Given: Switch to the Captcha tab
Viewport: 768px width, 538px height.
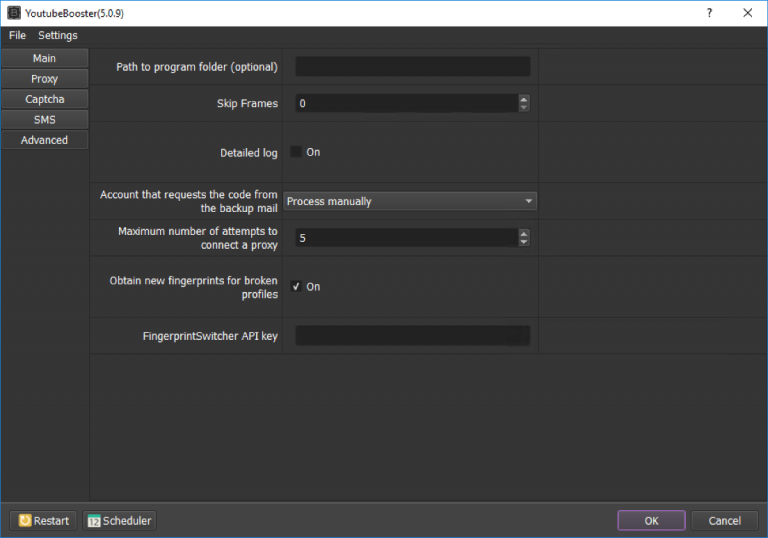Looking at the screenshot, I should [x=45, y=99].
